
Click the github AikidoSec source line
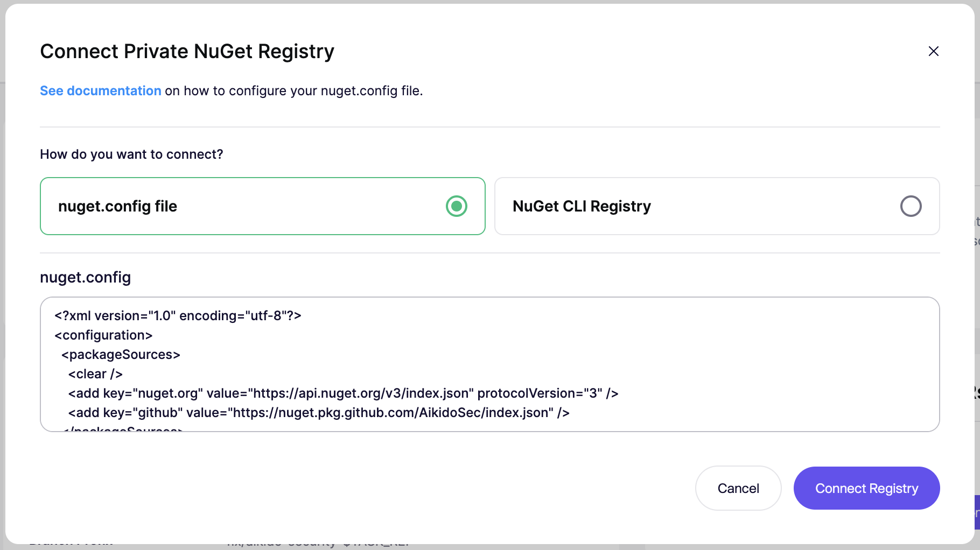[319, 413]
